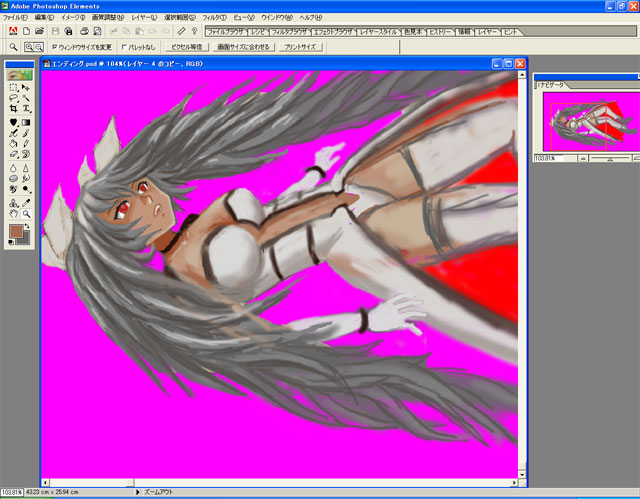The width and height of the screenshot is (640, 499).
Task: Select the Paint Bucket tool
Action: (x=13, y=144)
